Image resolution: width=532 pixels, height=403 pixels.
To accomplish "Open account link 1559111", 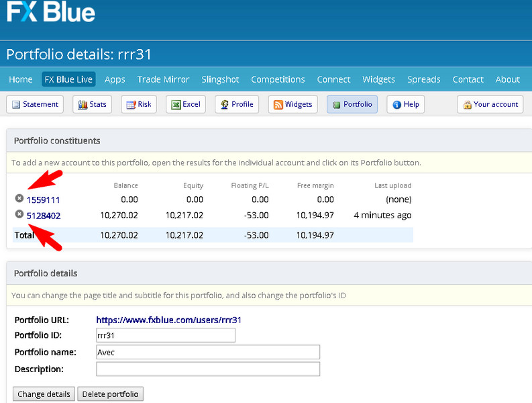I will tap(43, 199).
